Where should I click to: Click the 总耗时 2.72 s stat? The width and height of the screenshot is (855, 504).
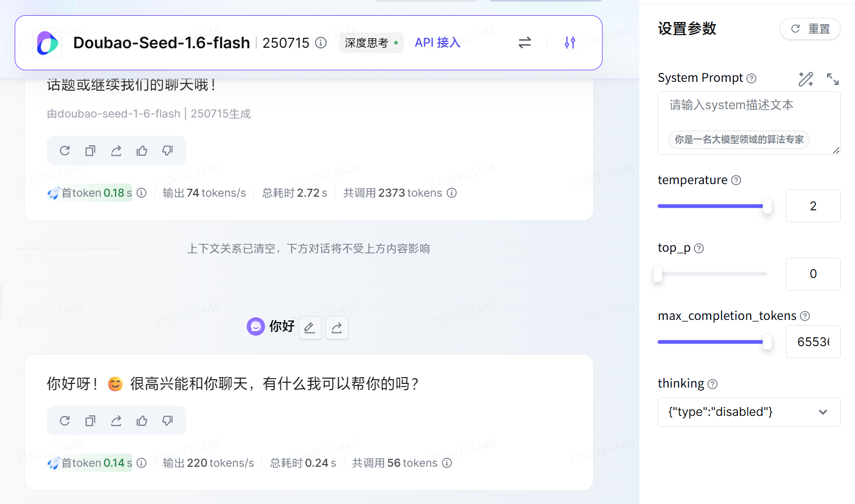click(x=295, y=193)
